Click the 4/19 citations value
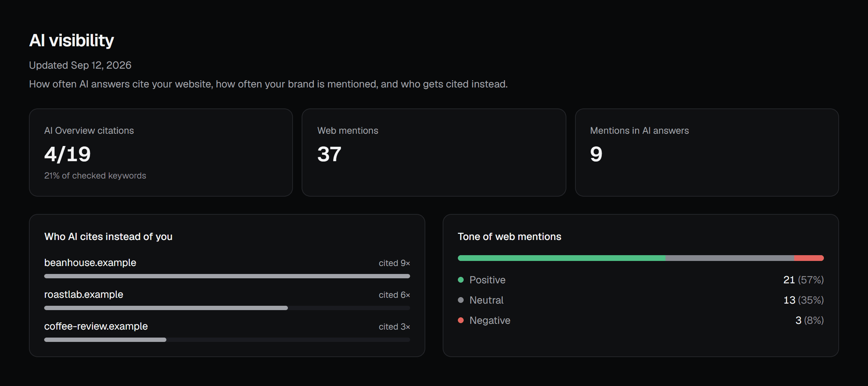This screenshot has width=868, height=386. tap(67, 154)
